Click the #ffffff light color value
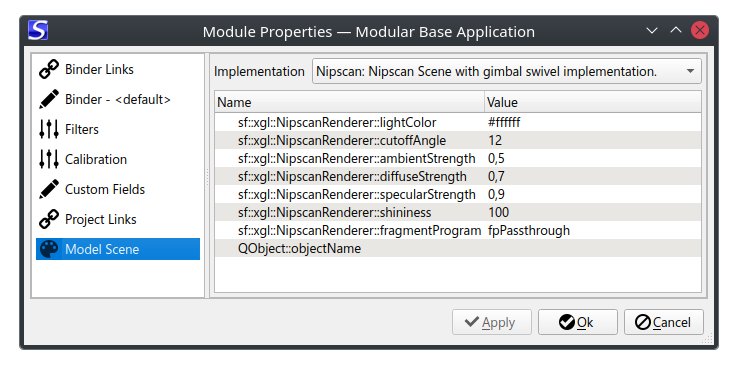Screen dimensions: 738x373 point(504,122)
